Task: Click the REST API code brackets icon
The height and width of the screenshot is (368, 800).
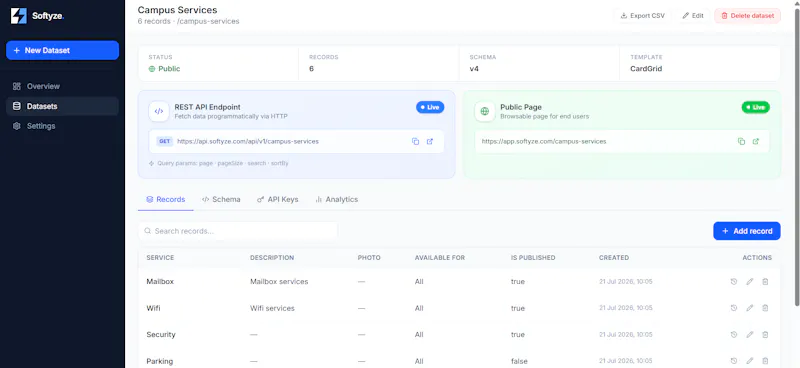Action: (159, 111)
